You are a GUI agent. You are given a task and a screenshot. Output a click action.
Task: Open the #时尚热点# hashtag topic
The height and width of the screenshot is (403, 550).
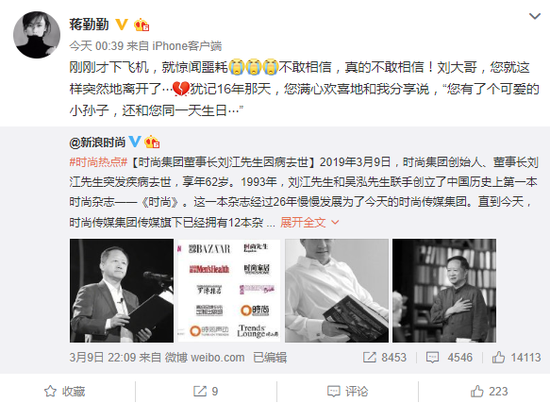click(98, 162)
